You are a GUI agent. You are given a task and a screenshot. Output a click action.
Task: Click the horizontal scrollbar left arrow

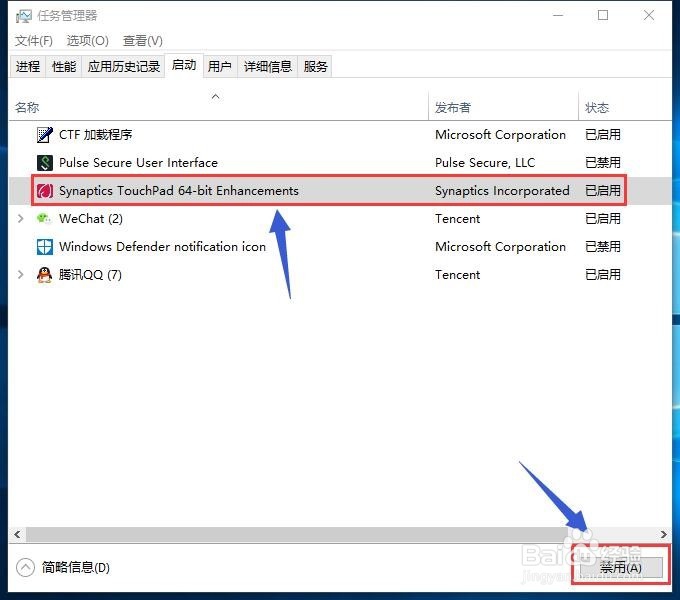click(x=17, y=534)
